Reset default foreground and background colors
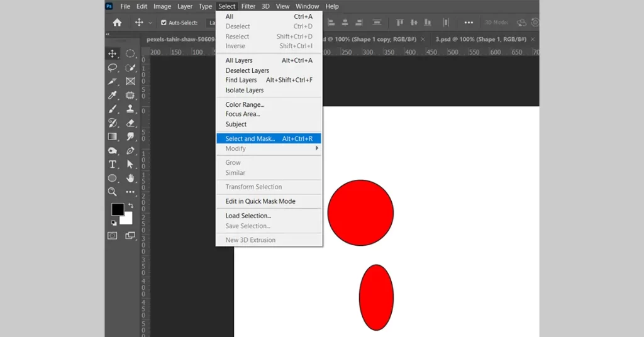 (x=114, y=223)
